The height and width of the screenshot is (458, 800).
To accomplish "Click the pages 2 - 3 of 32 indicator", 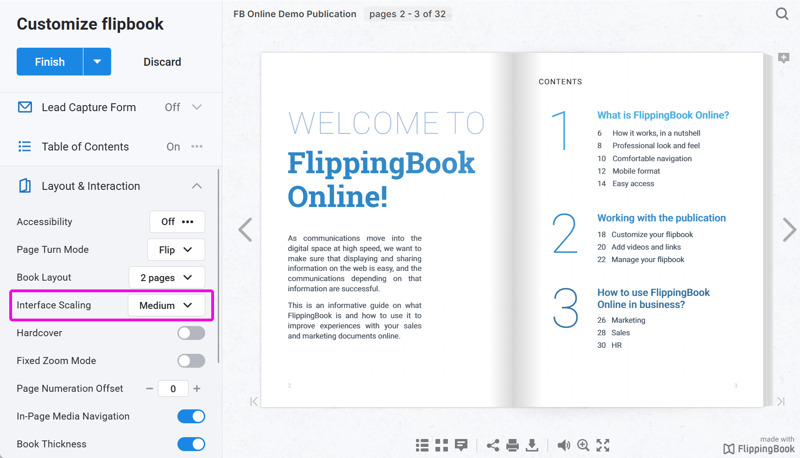I will (408, 14).
